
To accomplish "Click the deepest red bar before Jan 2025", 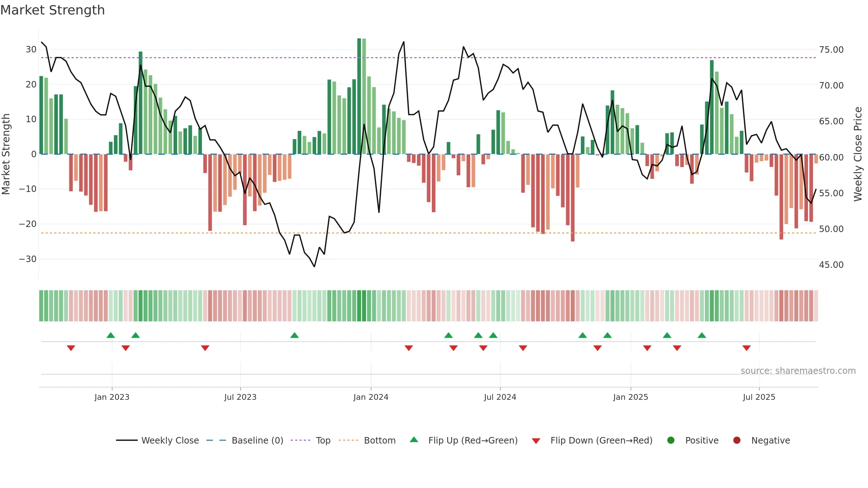I will [x=573, y=198].
